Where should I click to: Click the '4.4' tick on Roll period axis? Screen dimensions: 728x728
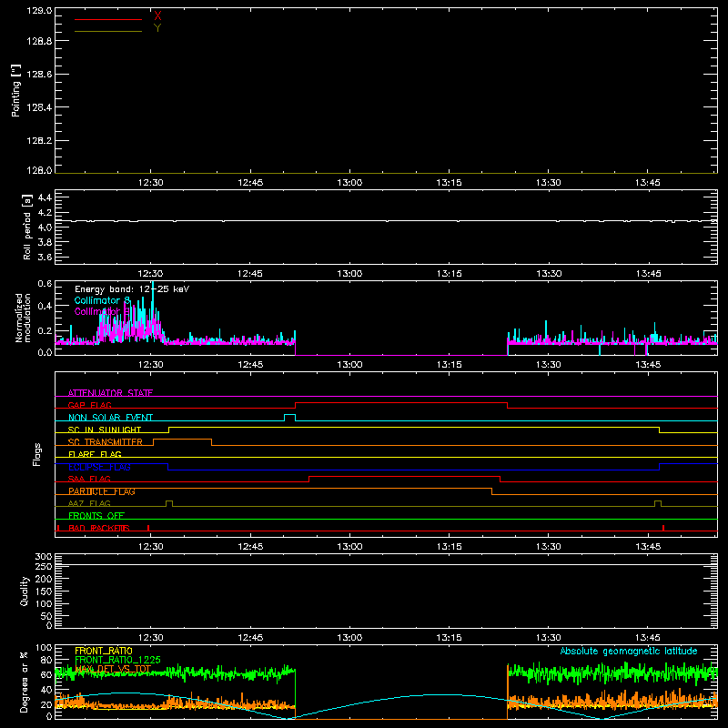(45, 197)
